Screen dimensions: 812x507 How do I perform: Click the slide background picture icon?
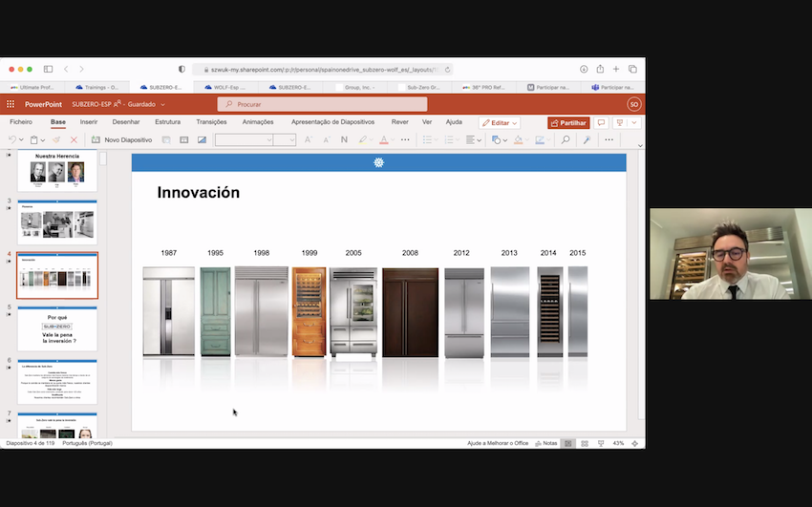tap(202, 139)
